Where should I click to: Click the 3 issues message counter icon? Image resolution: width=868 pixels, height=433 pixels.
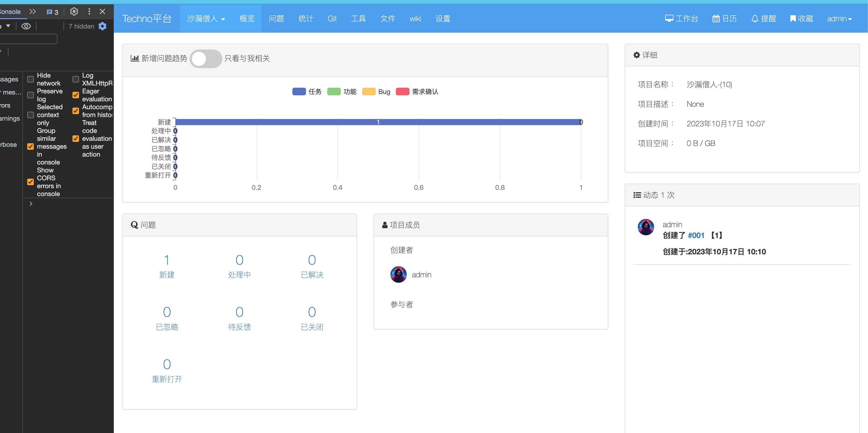tap(52, 12)
